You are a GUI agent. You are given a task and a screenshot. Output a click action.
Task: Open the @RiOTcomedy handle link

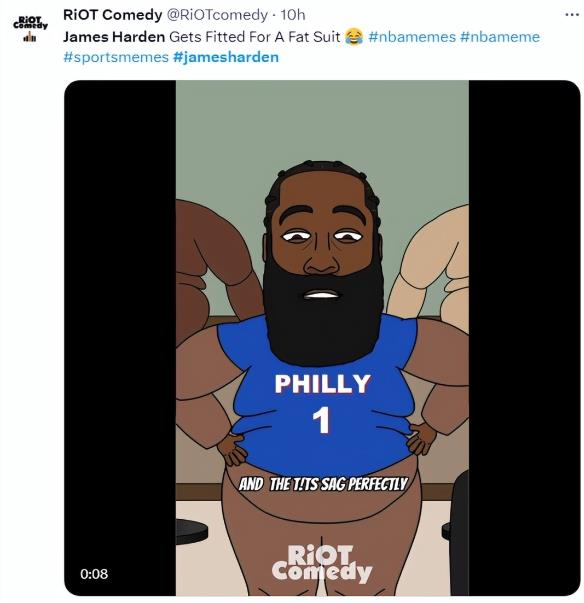click(217, 15)
